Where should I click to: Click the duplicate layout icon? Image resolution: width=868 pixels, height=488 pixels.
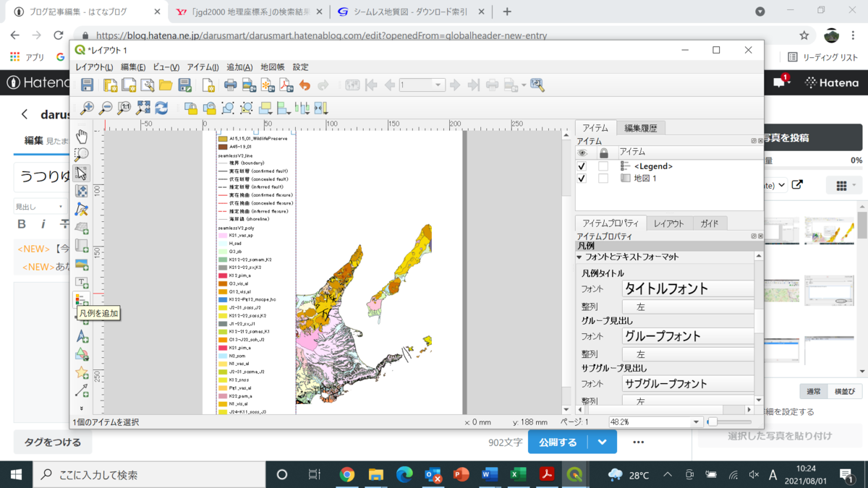pyautogui.click(x=129, y=85)
